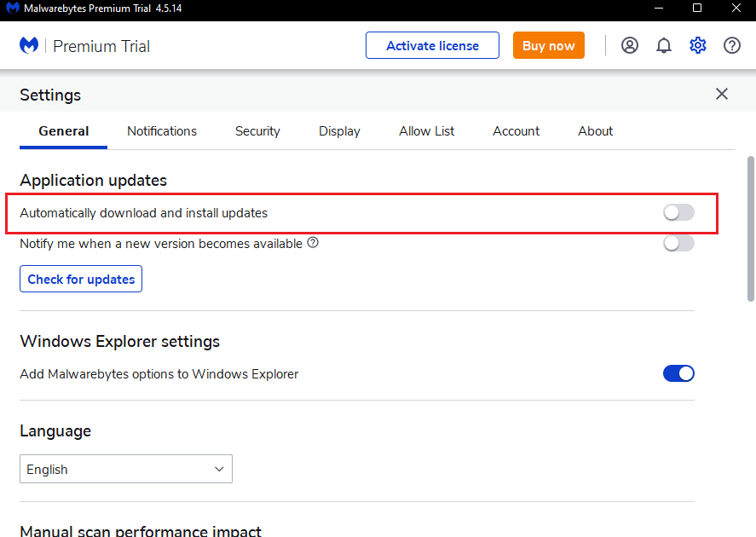Enable automatic download and install of updates
Screen dimensions: 756x537
(x=678, y=212)
